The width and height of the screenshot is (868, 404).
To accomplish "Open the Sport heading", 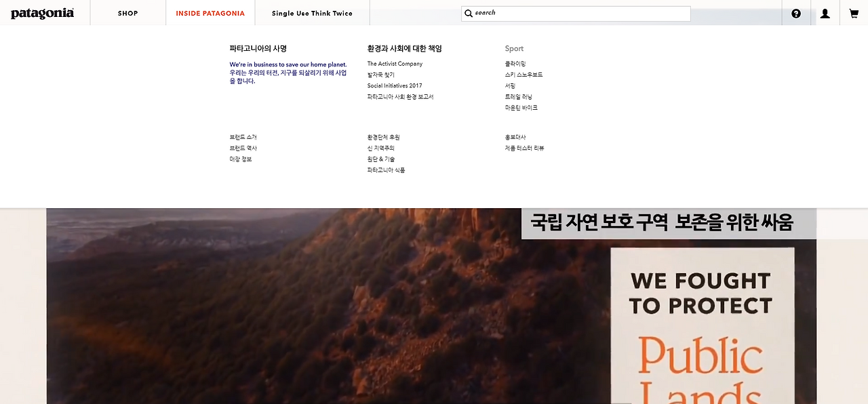I will pos(514,49).
